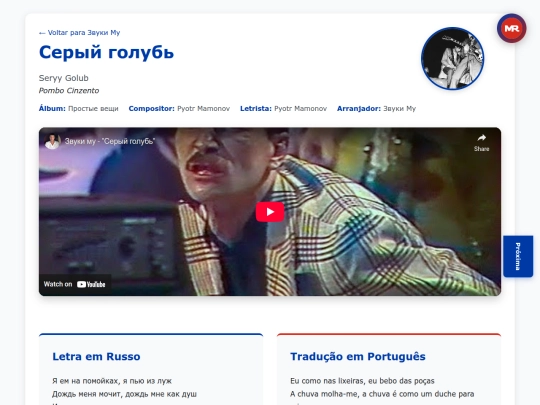Click the 'Voltar para Звуки Му' back link
Screen dimensions: 540x405
tap(79, 33)
